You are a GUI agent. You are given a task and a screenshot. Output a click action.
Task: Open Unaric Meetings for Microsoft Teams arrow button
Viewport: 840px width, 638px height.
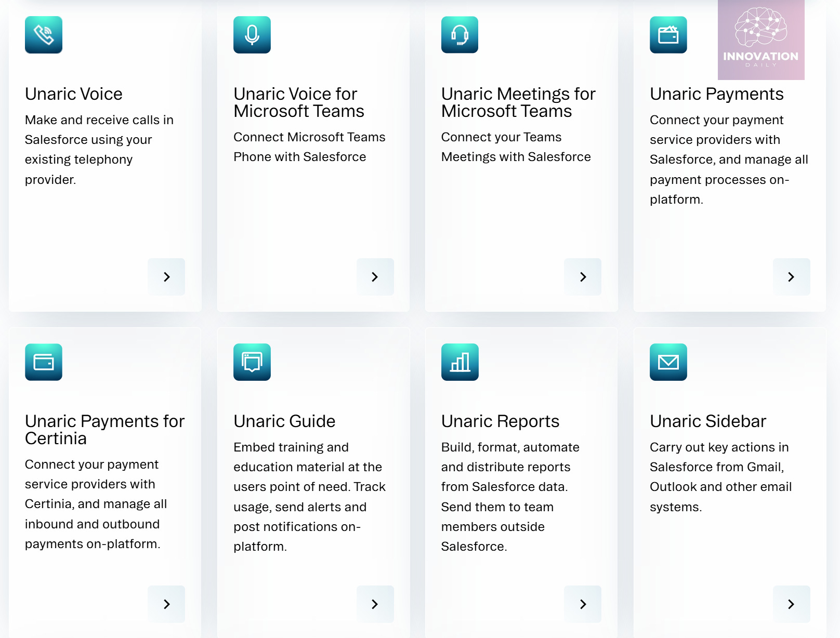(583, 277)
